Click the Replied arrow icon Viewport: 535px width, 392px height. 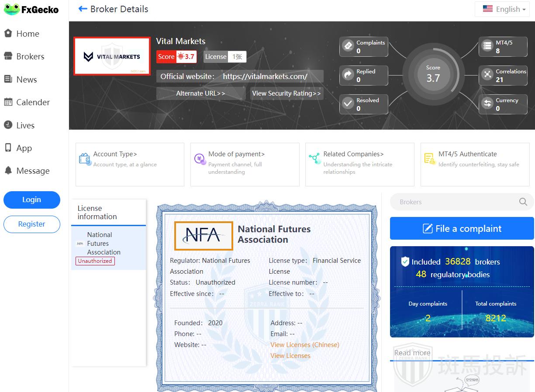point(348,75)
